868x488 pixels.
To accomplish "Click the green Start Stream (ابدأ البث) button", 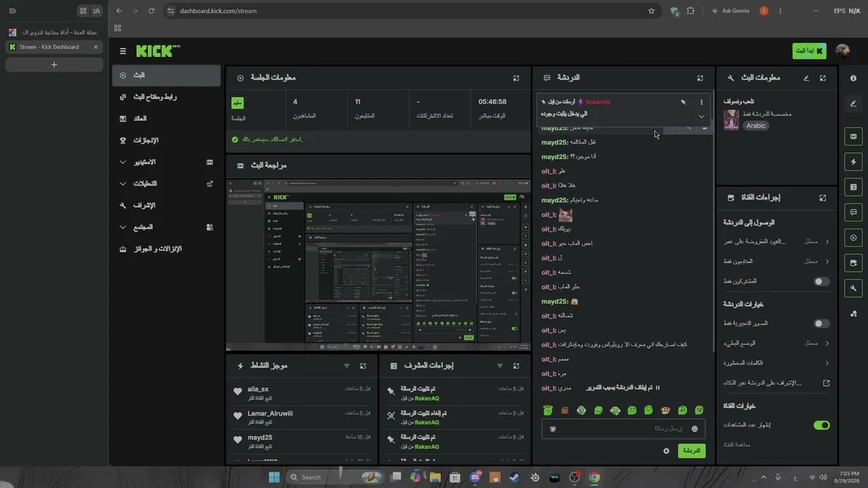I will click(809, 51).
